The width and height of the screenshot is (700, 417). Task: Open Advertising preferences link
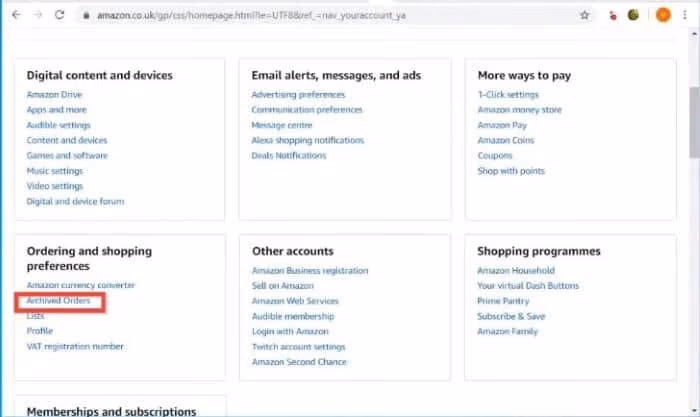pos(298,95)
